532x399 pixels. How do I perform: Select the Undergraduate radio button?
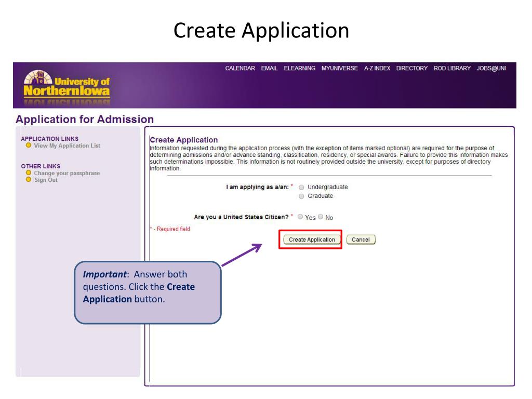click(x=301, y=187)
